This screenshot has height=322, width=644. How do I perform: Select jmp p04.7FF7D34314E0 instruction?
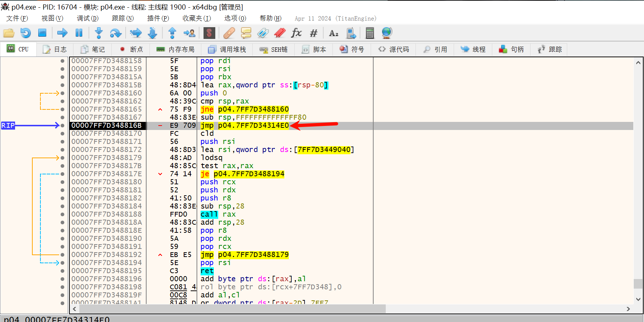point(245,126)
